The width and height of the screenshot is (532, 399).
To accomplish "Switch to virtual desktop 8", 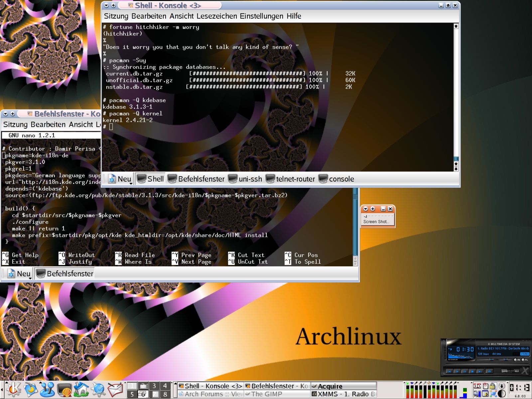I will 165,394.
